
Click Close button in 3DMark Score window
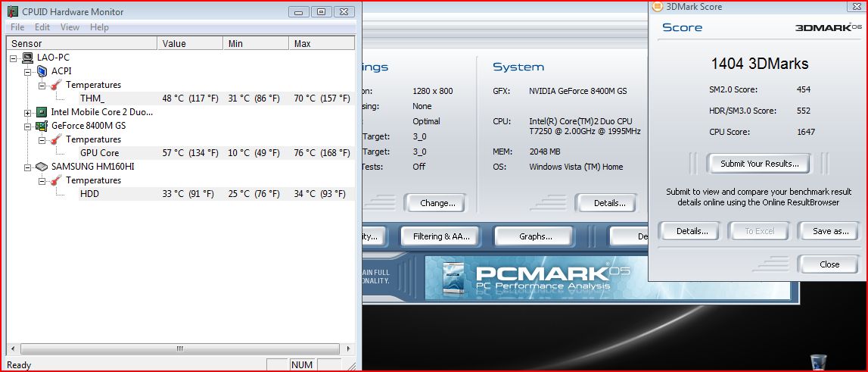(829, 264)
